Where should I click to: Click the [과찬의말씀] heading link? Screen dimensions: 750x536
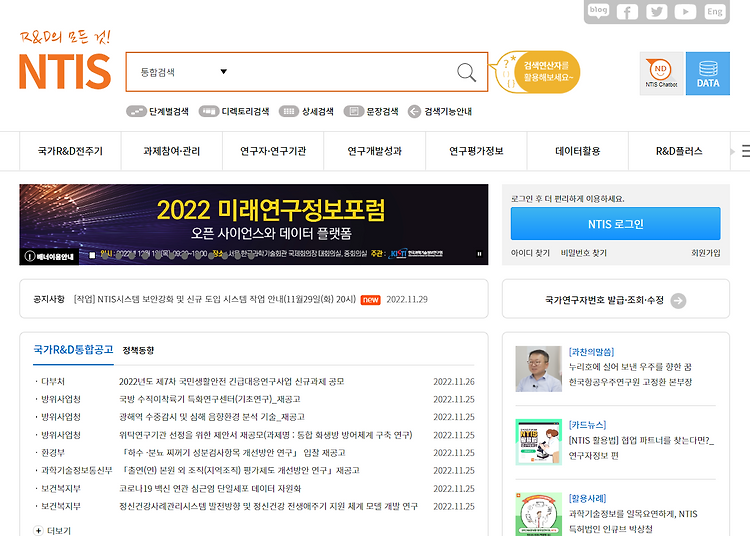(x=591, y=352)
